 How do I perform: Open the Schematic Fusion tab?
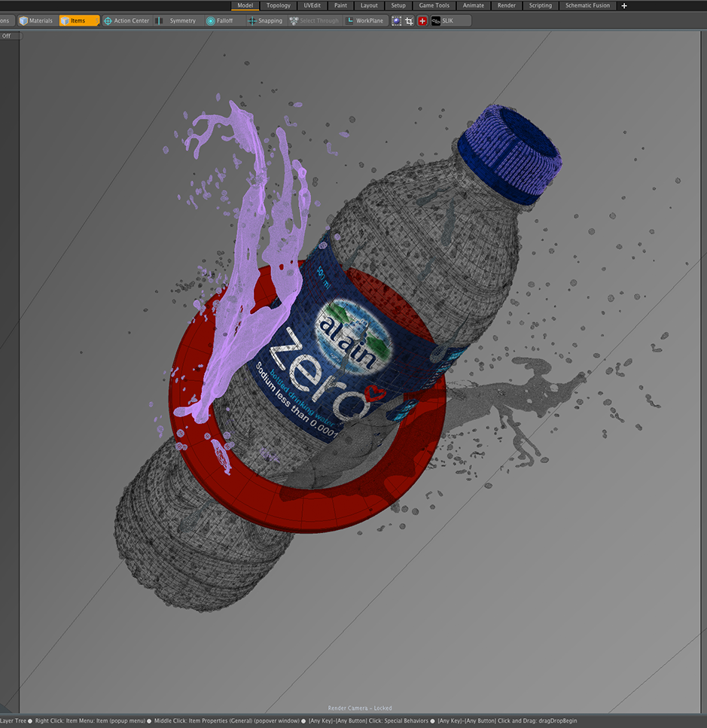(x=587, y=5)
